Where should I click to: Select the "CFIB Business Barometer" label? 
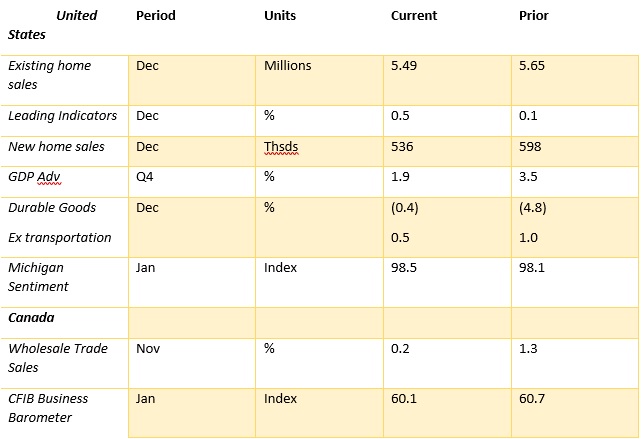pos(48,408)
